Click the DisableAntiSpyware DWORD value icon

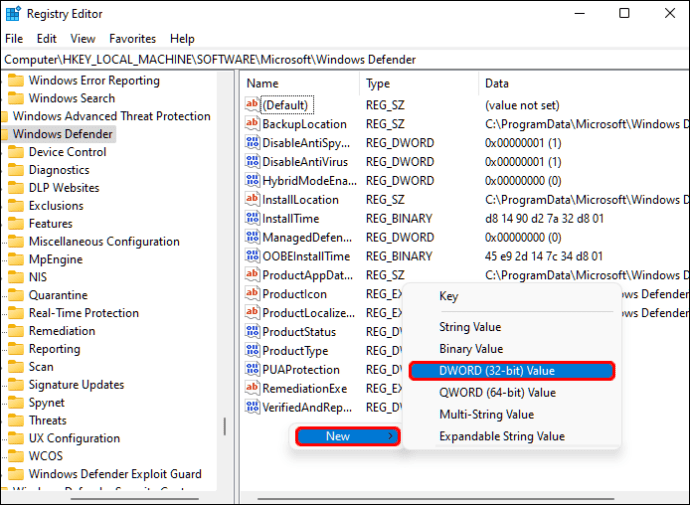pyautogui.click(x=252, y=143)
